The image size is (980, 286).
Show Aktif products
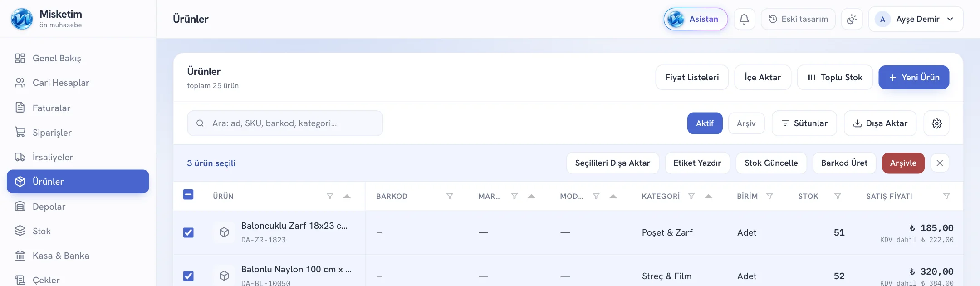pyautogui.click(x=705, y=123)
